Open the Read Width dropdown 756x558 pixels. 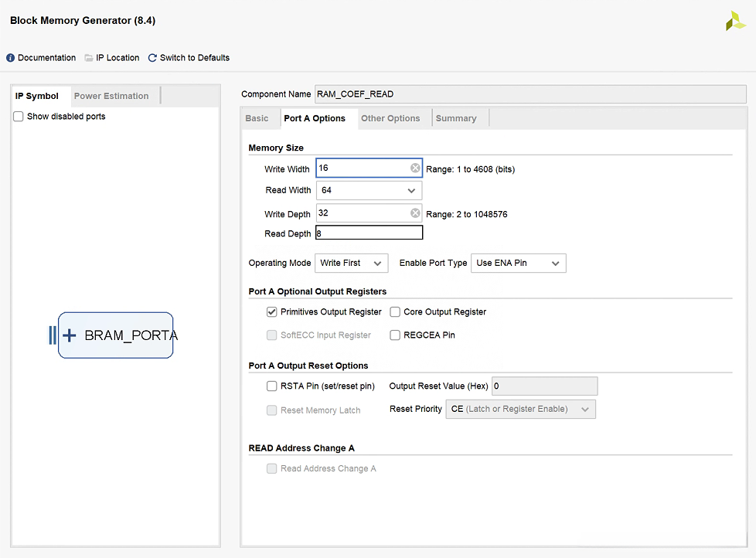coord(369,190)
